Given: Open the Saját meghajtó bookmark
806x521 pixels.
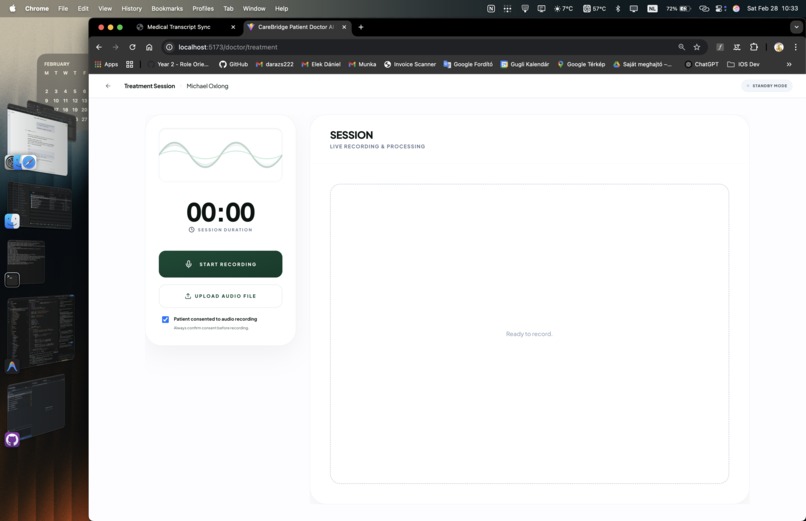Looking at the screenshot, I should [643, 64].
